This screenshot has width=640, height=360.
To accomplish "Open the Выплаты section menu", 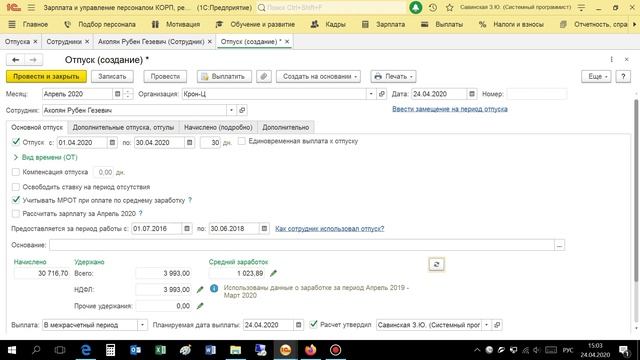I will click(x=442, y=24).
